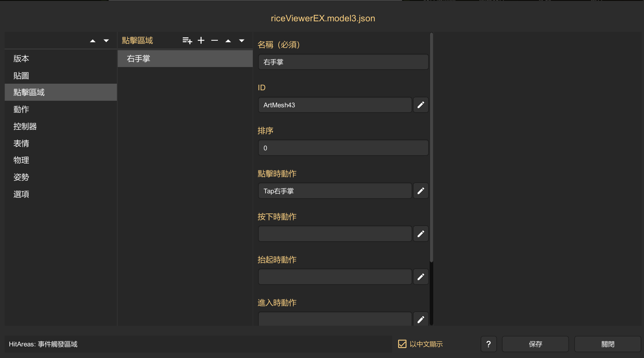Click the add-to-list icon in 點擊區域 header
The image size is (644, 358).
click(187, 41)
